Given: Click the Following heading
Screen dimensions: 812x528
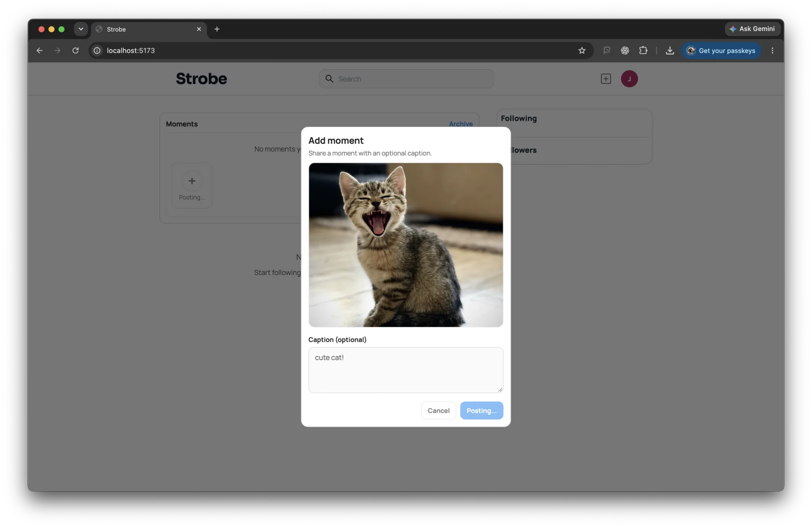Looking at the screenshot, I should click(519, 118).
